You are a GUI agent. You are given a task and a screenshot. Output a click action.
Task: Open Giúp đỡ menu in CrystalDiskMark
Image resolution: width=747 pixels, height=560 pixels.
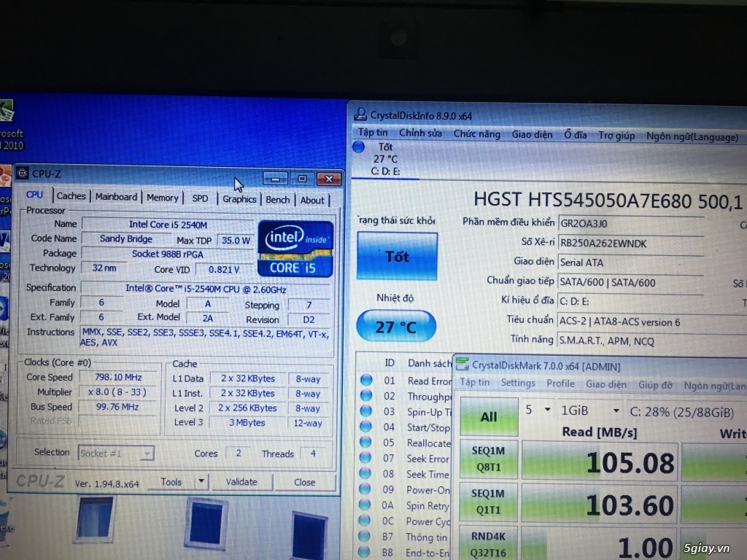point(655,385)
